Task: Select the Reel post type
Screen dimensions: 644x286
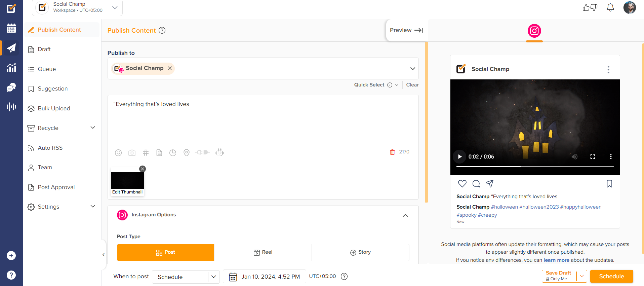Action: (263, 252)
